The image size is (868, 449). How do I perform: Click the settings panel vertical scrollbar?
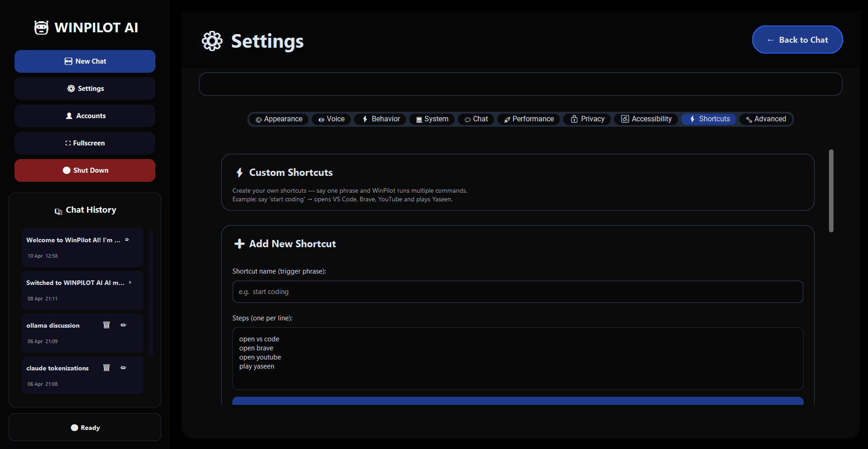coord(831,191)
